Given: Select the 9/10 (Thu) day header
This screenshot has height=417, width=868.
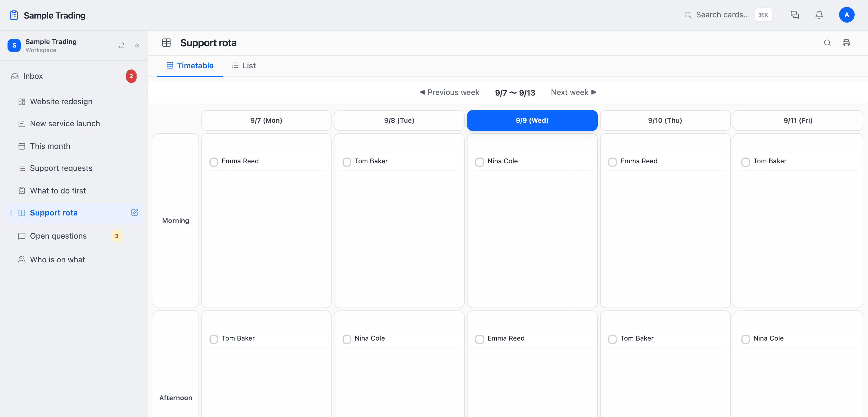Looking at the screenshot, I should pyautogui.click(x=665, y=120).
